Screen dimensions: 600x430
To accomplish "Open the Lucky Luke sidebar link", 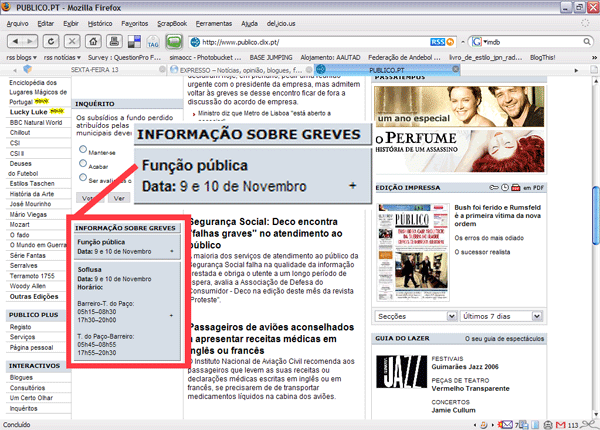I will pyautogui.click(x=28, y=112).
